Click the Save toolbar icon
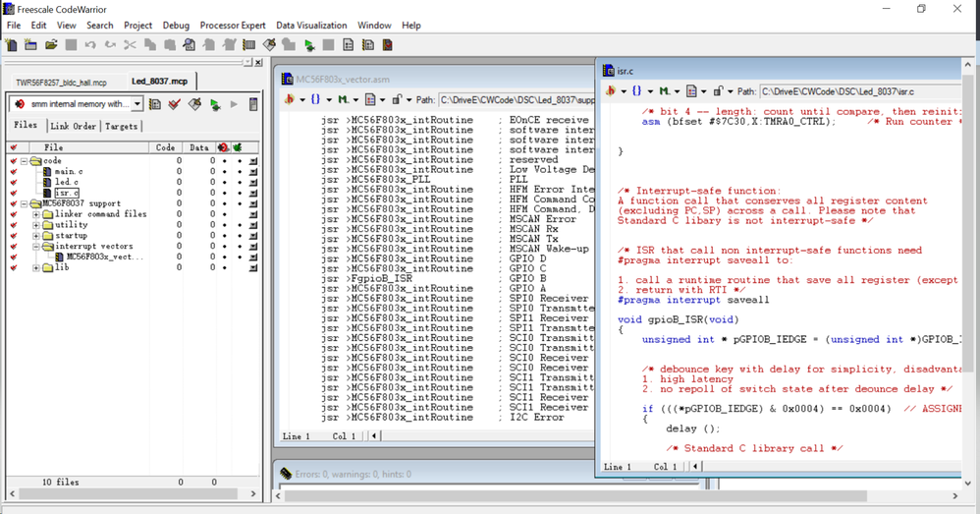980x514 pixels. pos(71,45)
